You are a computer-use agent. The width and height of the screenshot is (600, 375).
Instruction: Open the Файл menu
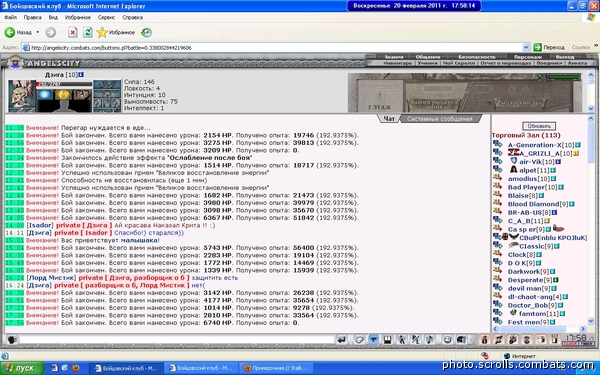click(10, 18)
